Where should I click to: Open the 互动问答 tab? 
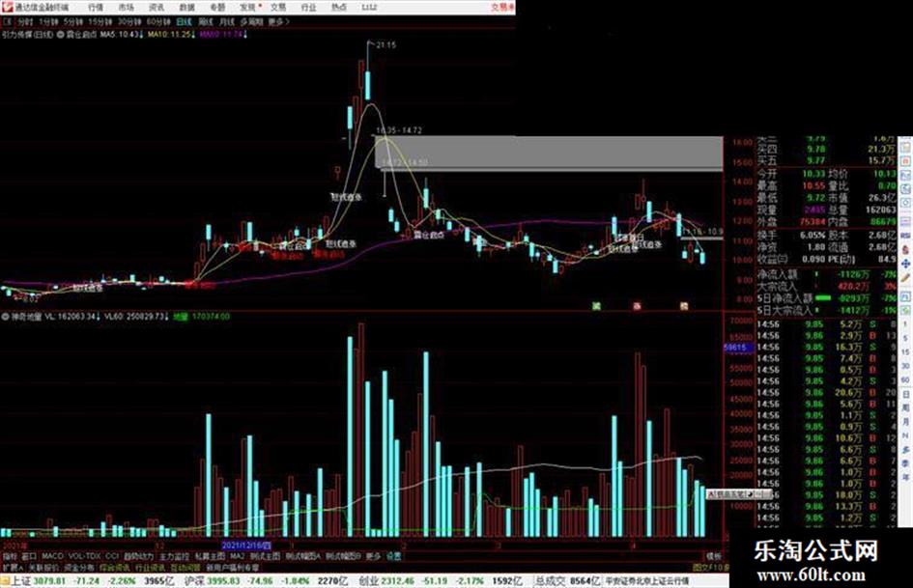pos(185,567)
